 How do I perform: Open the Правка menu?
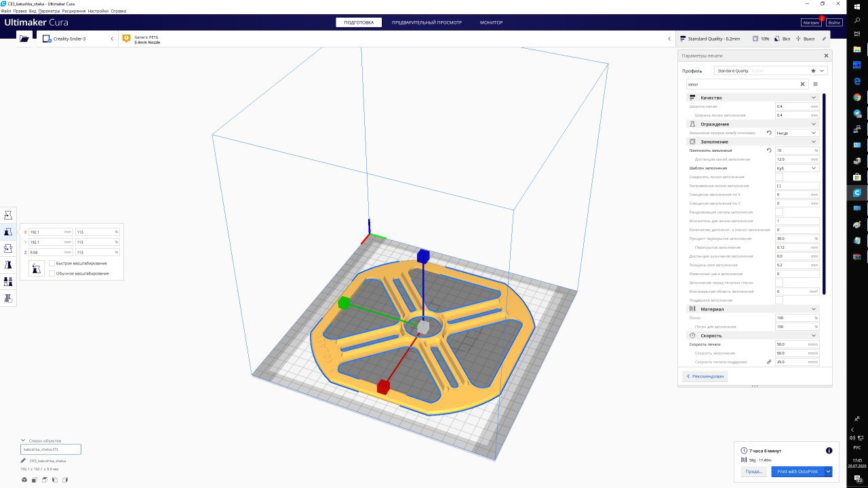pos(20,11)
